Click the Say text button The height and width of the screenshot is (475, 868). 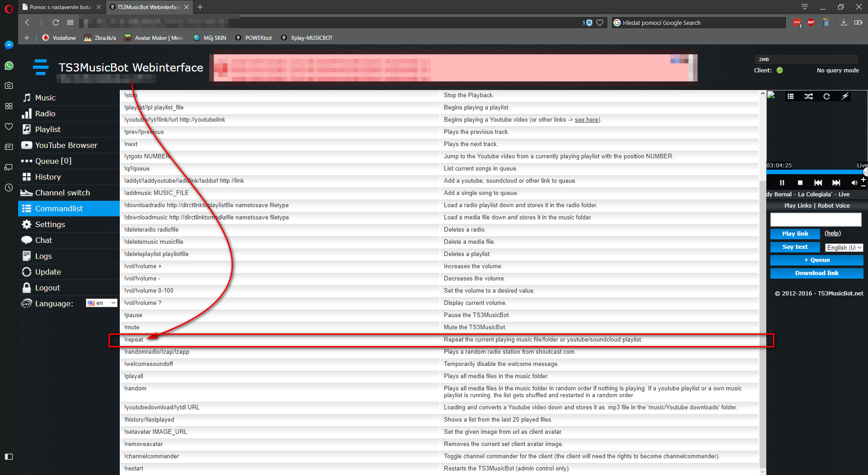click(x=795, y=247)
